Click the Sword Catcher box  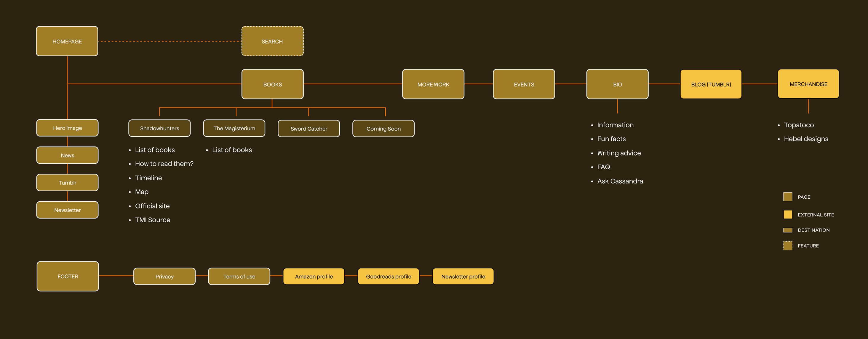click(309, 128)
